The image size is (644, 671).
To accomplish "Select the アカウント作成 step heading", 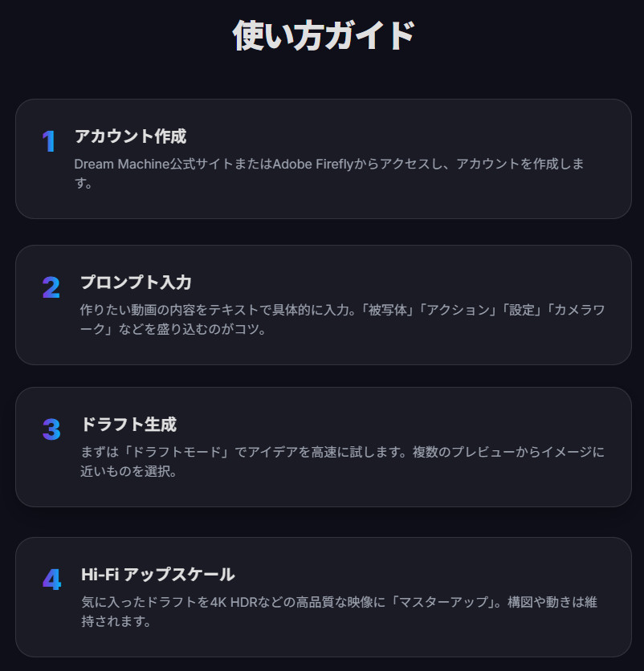I will coord(130,136).
